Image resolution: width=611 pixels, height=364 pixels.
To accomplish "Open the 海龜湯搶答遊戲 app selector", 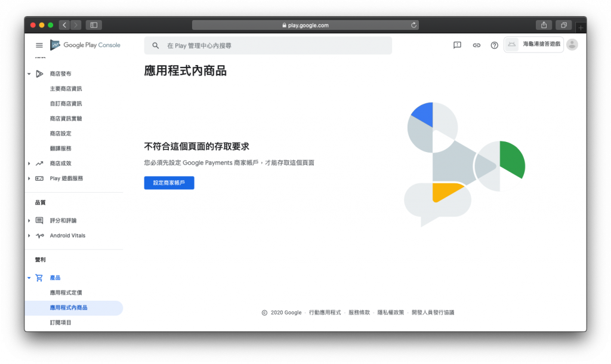I will [533, 44].
